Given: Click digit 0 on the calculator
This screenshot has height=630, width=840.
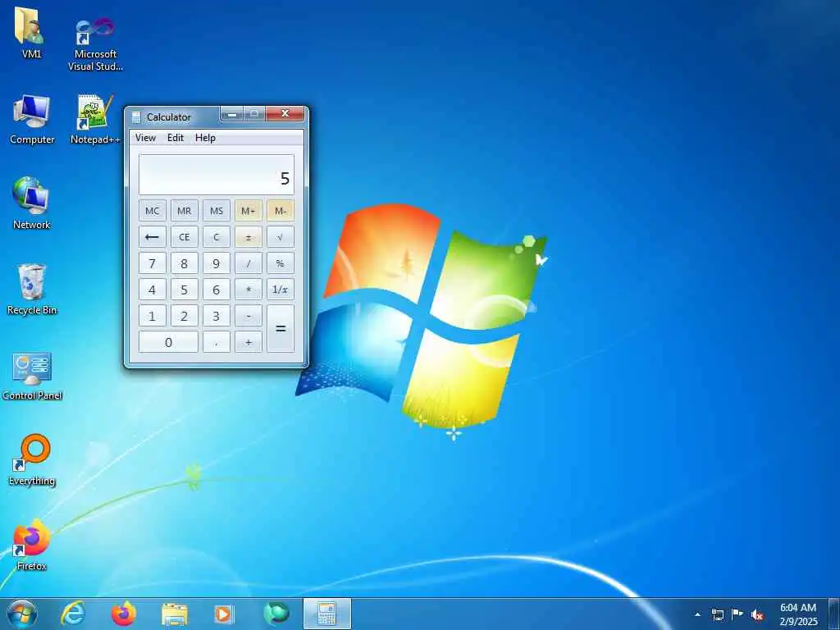Looking at the screenshot, I should pos(168,342).
